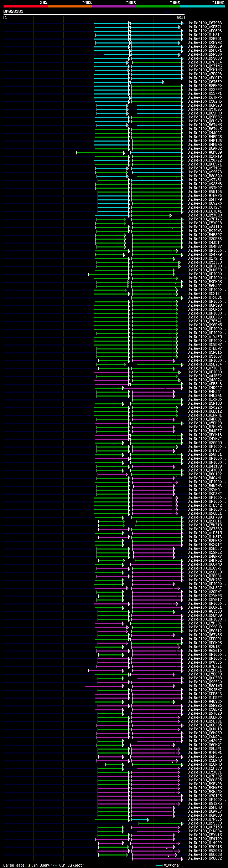Select the UniRef100_A3GGD5 label
This screenshot has height=868, width=228.
click(x=204, y=443)
